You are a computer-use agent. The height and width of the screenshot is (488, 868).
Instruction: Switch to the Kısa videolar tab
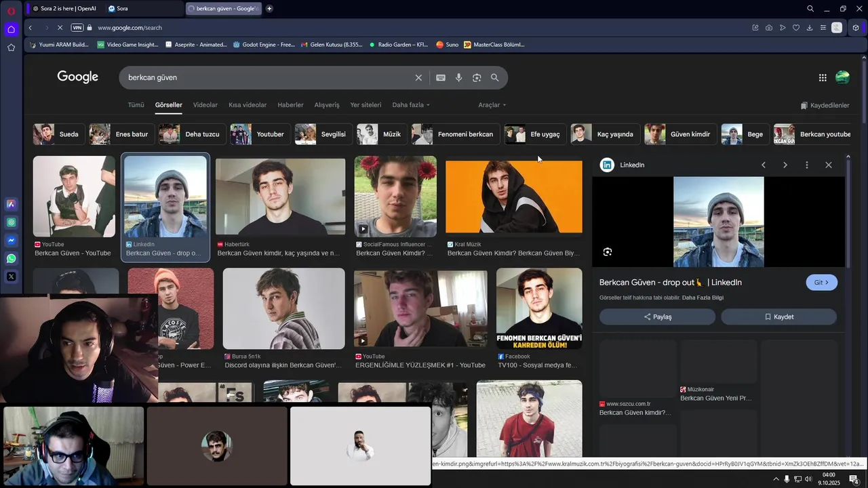(248, 105)
